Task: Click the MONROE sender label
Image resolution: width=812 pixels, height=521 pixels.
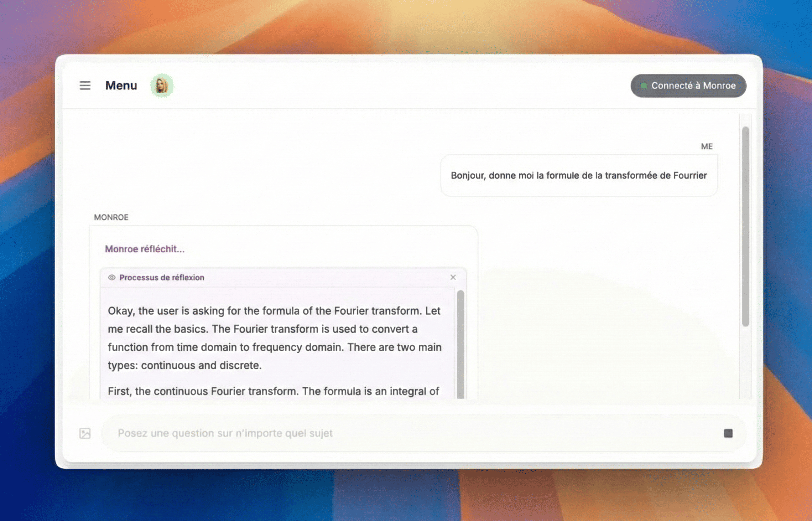Action: click(x=111, y=217)
